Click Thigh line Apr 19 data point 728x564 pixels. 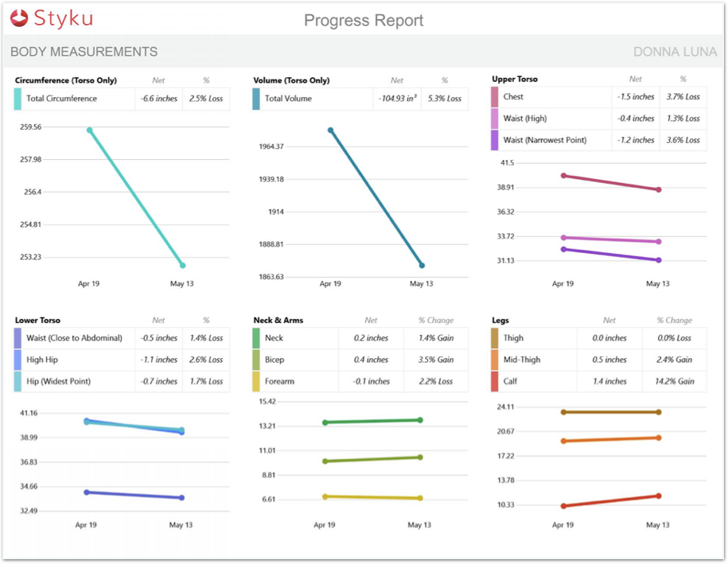coord(563,412)
